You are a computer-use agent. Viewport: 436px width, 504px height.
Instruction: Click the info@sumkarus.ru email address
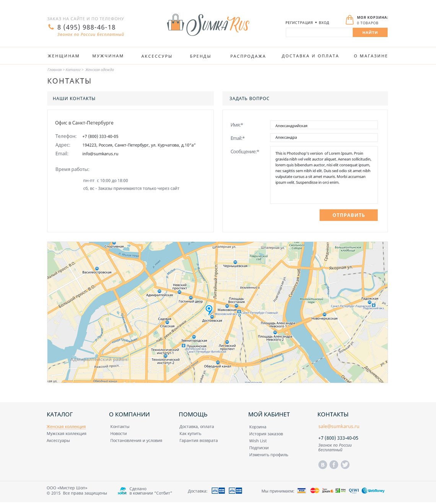100,154
